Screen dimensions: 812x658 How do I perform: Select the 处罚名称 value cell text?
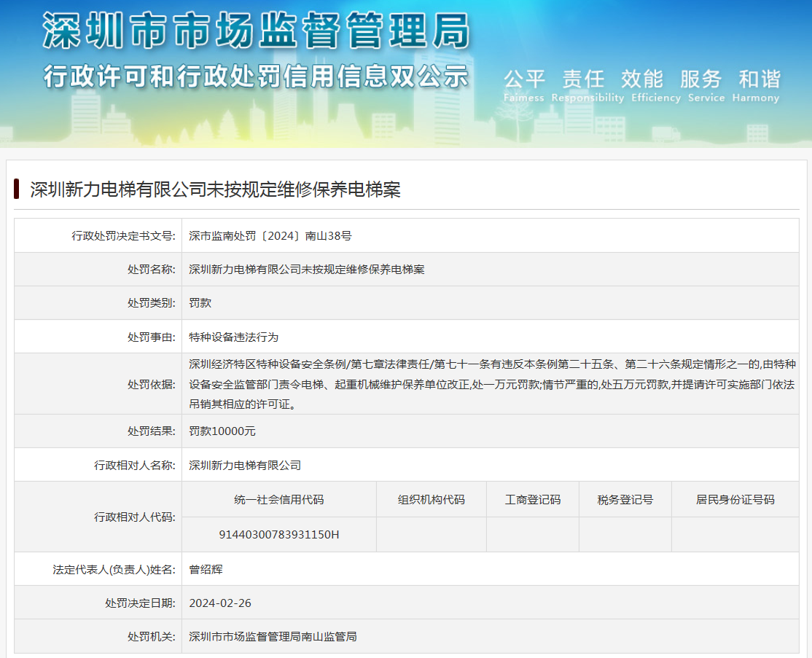point(307,270)
